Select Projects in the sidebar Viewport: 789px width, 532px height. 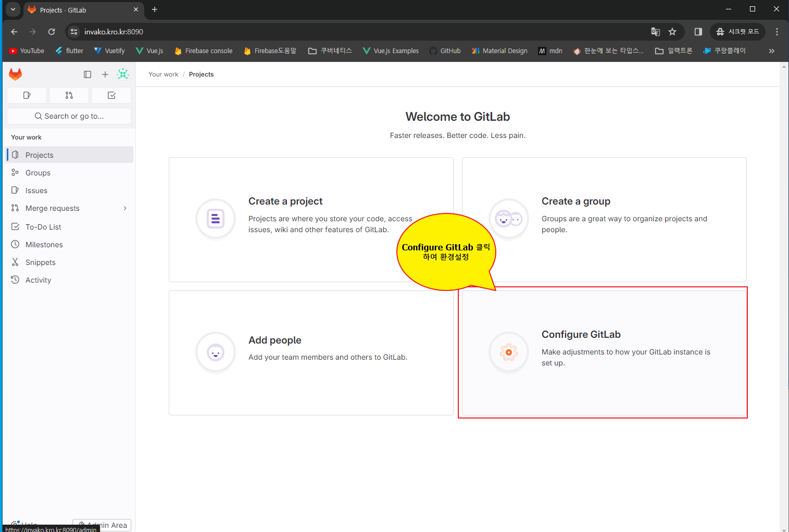pos(70,155)
